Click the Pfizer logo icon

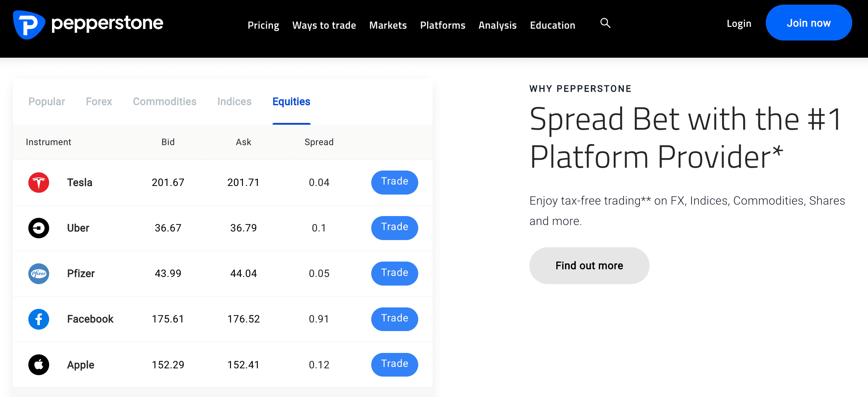tap(39, 273)
